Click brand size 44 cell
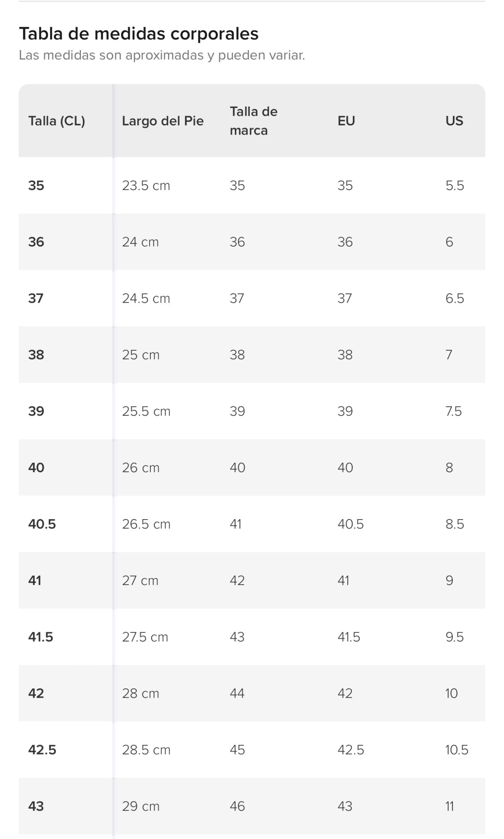 tap(237, 693)
